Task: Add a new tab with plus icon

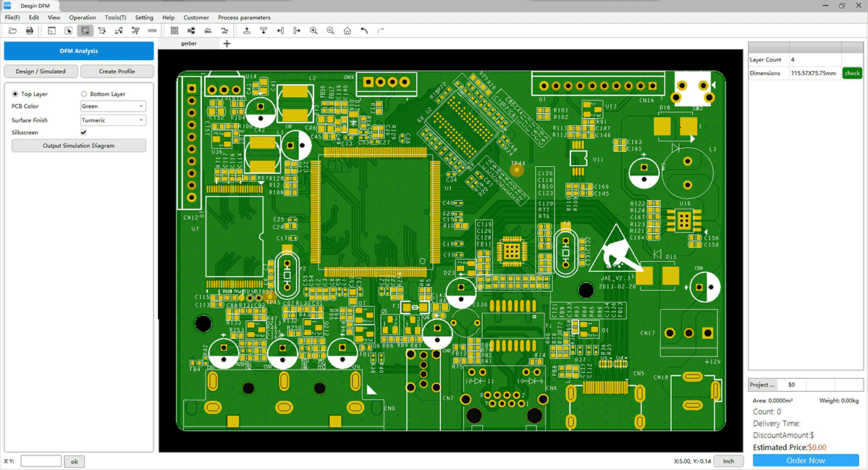Action: pos(227,43)
